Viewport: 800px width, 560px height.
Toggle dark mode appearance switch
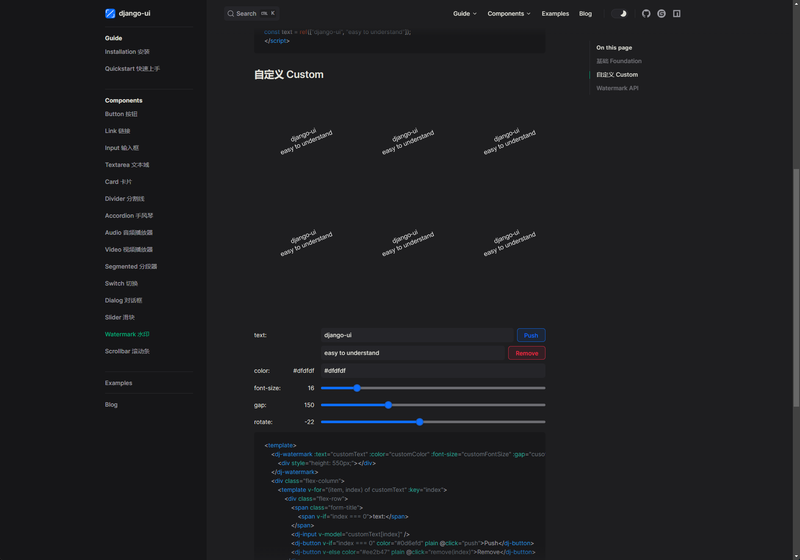pyautogui.click(x=619, y=14)
